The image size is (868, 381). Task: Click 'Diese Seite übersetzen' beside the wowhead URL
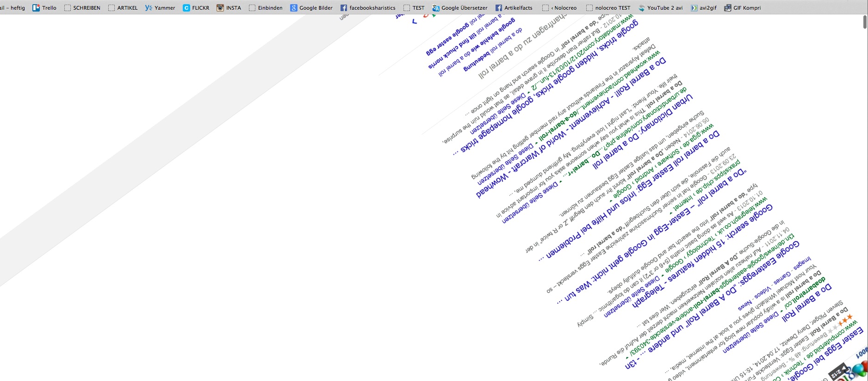[507, 164]
